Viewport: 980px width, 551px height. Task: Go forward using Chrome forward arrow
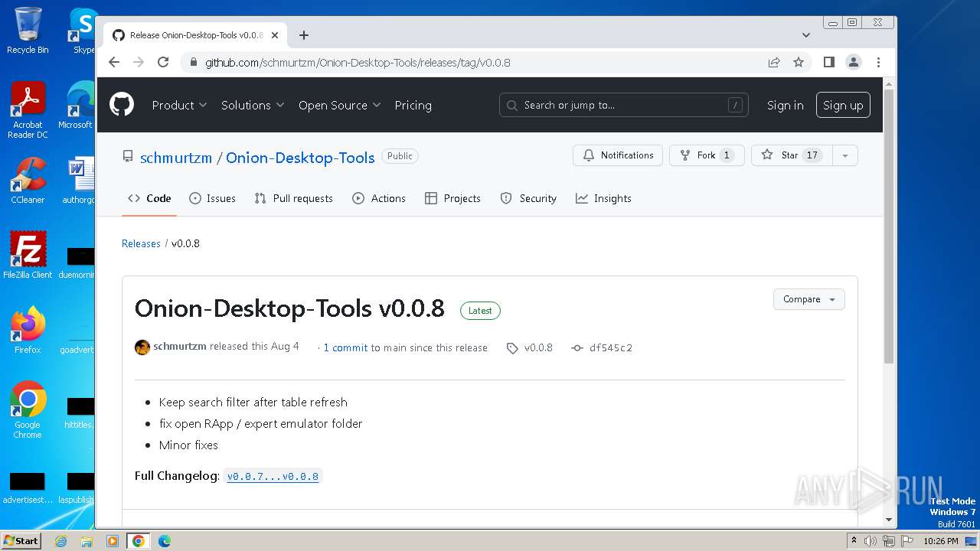coord(139,62)
